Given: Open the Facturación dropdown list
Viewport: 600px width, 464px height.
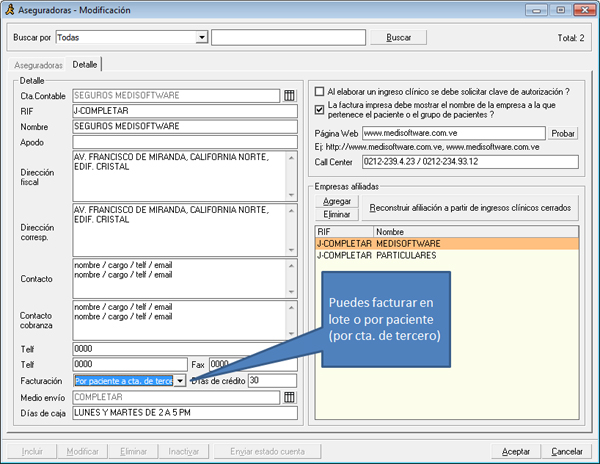Looking at the screenshot, I should tap(180, 381).
